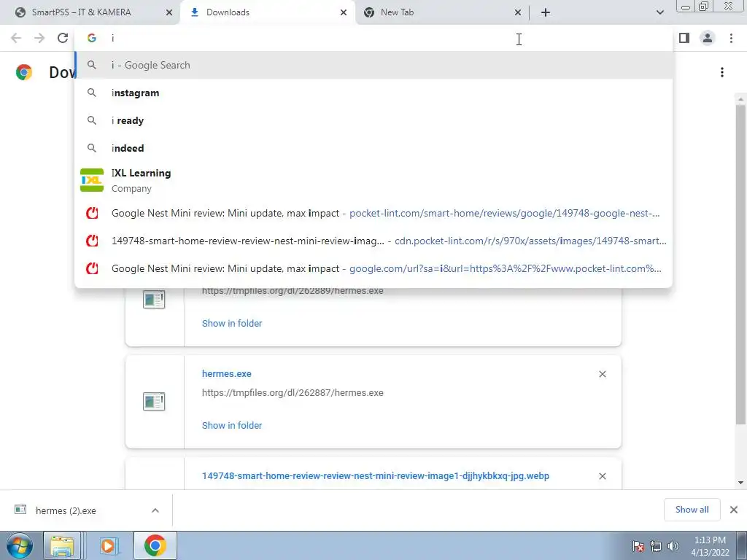Choose the instagram suggestion
This screenshot has width=747, height=560.
pyautogui.click(x=374, y=93)
